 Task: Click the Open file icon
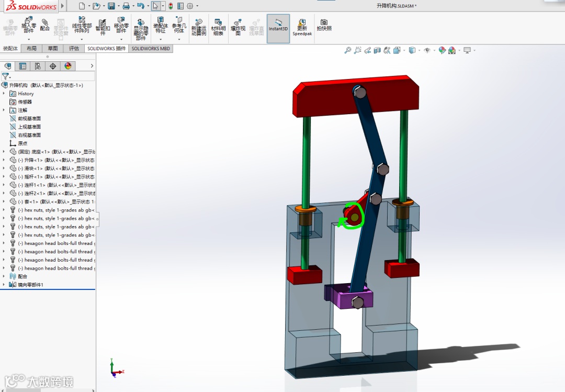96,6
